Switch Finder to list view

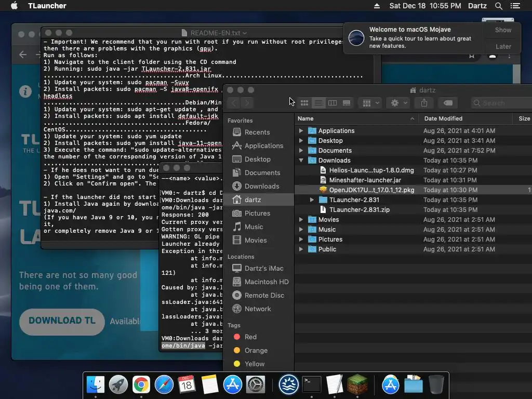pyautogui.click(x=318, y=103)
